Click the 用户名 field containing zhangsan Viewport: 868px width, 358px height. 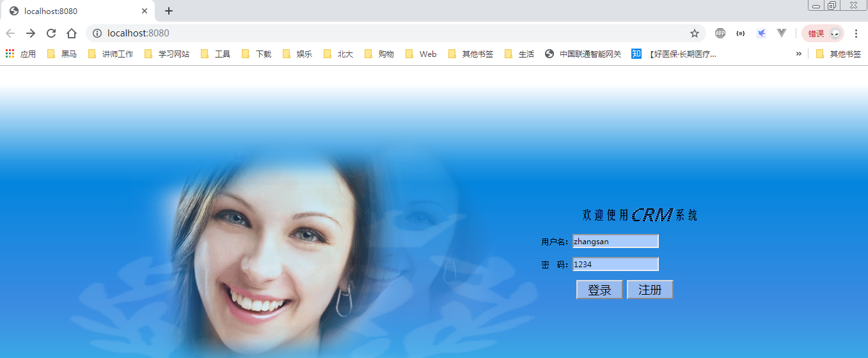(615, 241)
